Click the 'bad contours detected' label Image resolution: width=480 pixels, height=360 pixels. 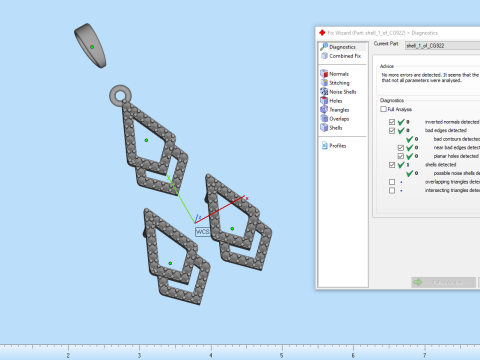[x=457, y=139]
